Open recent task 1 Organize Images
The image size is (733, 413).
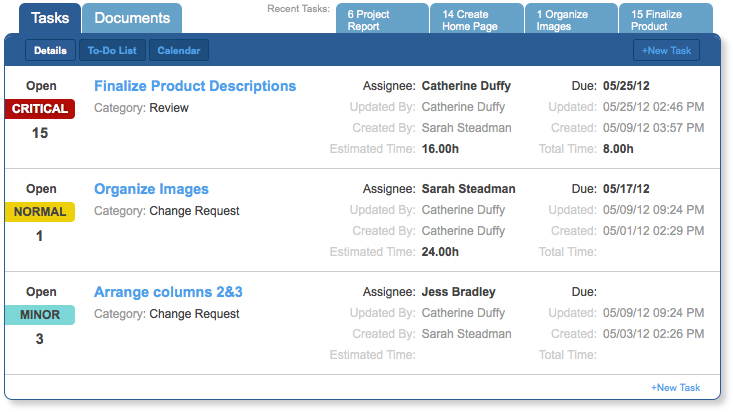click(569, 20)
